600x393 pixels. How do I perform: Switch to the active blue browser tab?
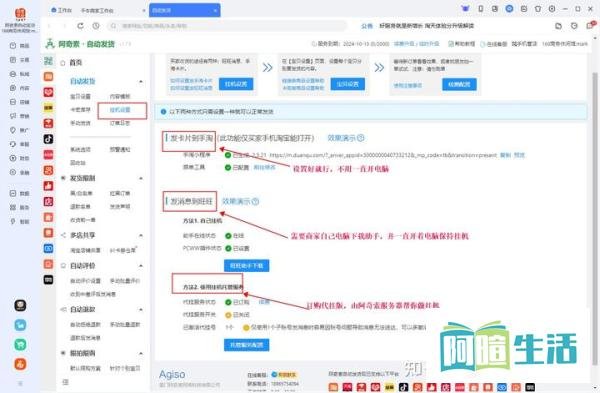(x=185, y=10)
